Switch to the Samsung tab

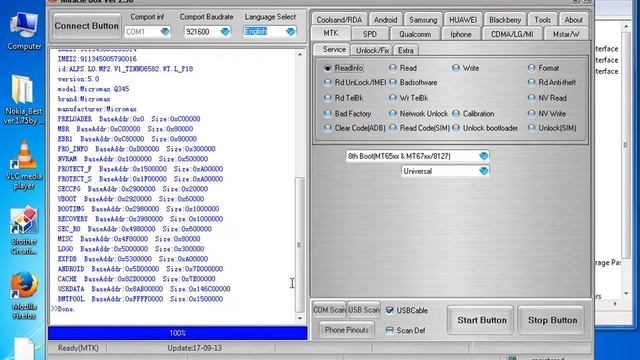click(x=423, y=20)
